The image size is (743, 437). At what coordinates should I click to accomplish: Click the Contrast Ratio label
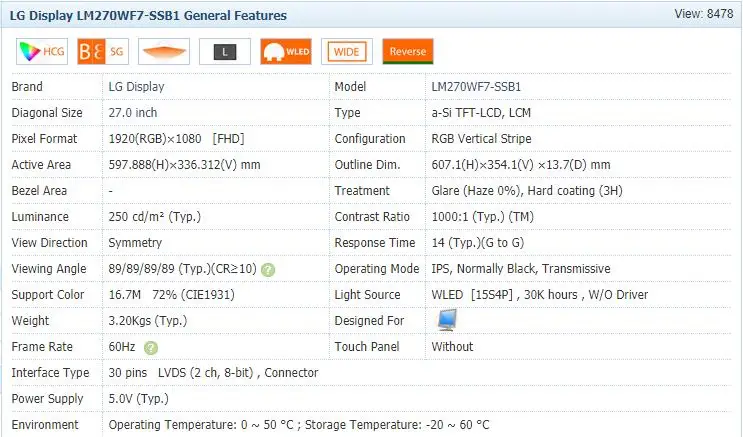tap(372, 217)
